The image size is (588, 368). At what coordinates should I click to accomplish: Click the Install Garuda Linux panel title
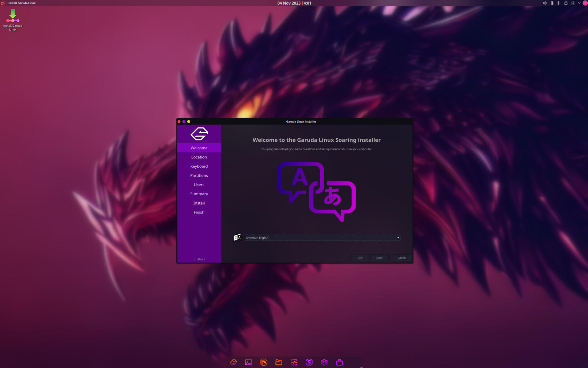(x=22, y=3)
